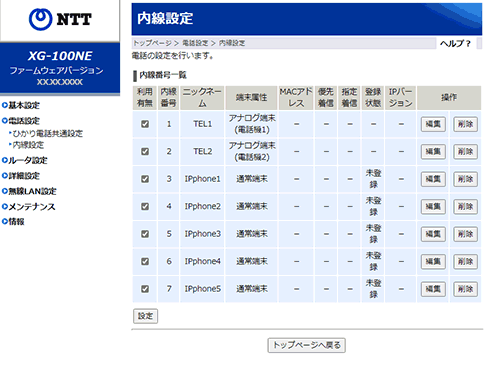The image size is (500, 366).
Task: Click the 設定 apply button
Action: pos(145,316)
